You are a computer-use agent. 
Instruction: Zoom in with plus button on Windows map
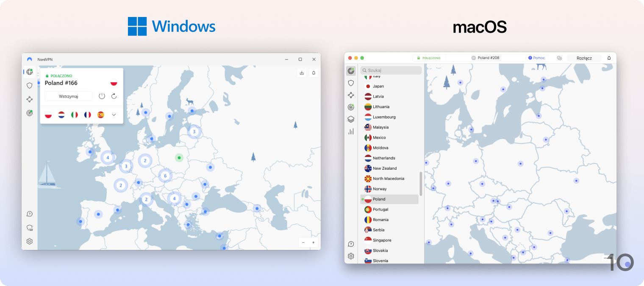pos(314,243)
